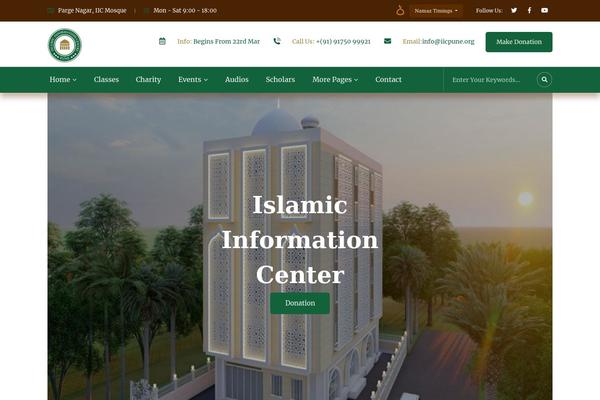The width and height of the screenshot is (600, 400).
Task: Click the Make Donation button
Action: click(x=519, y=42)
